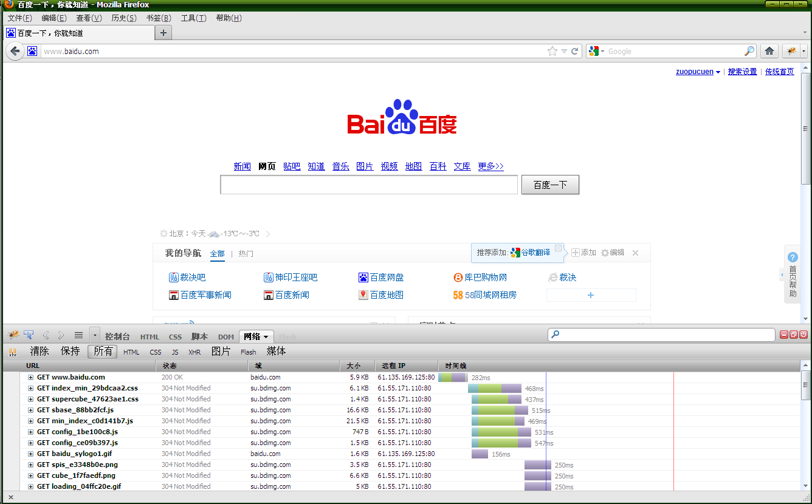This screenshot has width=812, height=504.
Task: Open the Firebug panel selector dropdown arrow
Action: [95, 335]
